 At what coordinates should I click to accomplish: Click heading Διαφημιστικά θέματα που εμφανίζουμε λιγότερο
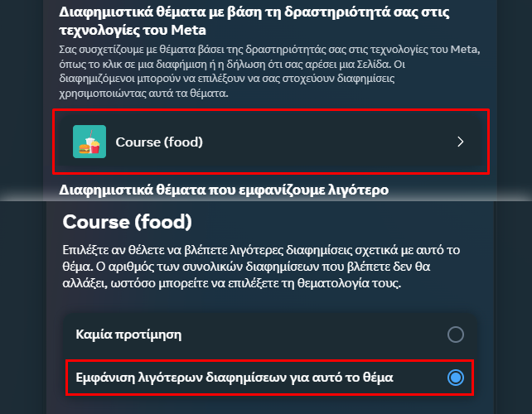click(224, 190)
